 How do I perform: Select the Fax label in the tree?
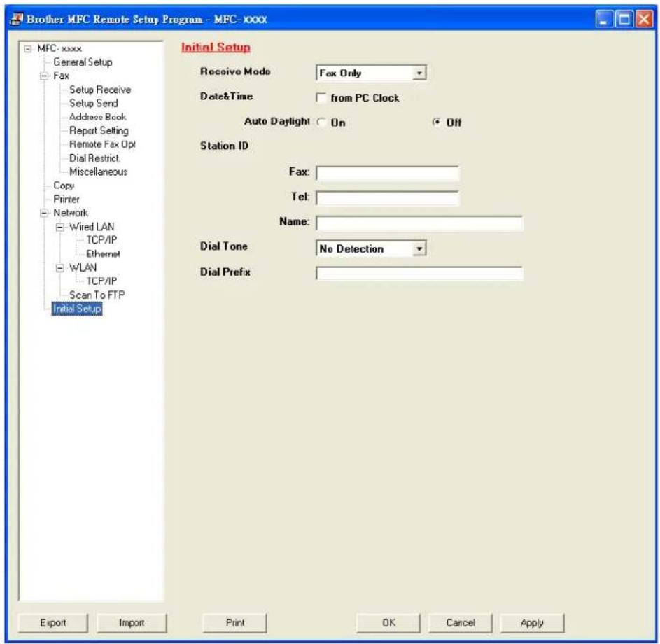pyautogui.click(x=61, y=76)
